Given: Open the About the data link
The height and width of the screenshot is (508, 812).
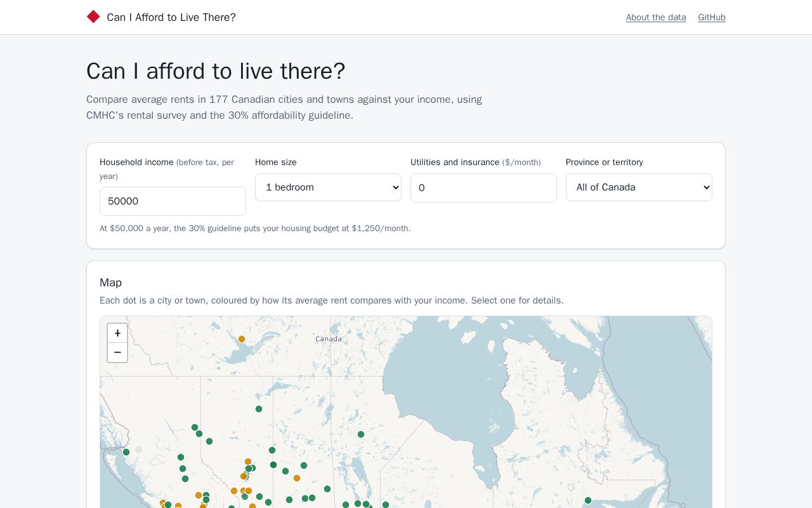Looking at the screenshot, I should coord(656,17).
